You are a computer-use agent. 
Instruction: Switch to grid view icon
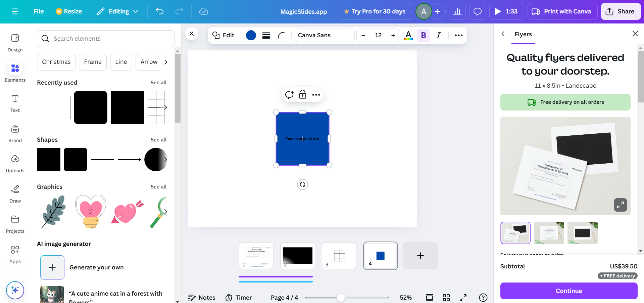446,298
